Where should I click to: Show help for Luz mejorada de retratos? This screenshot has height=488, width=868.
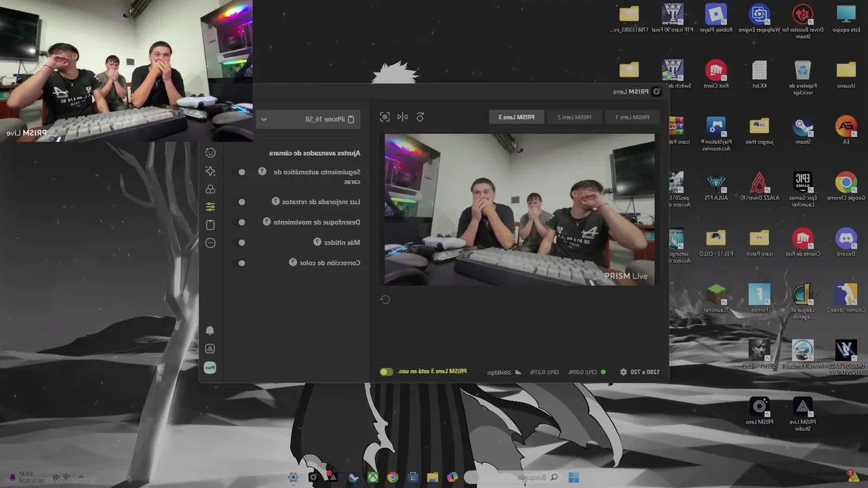click(x=276, y=201)
